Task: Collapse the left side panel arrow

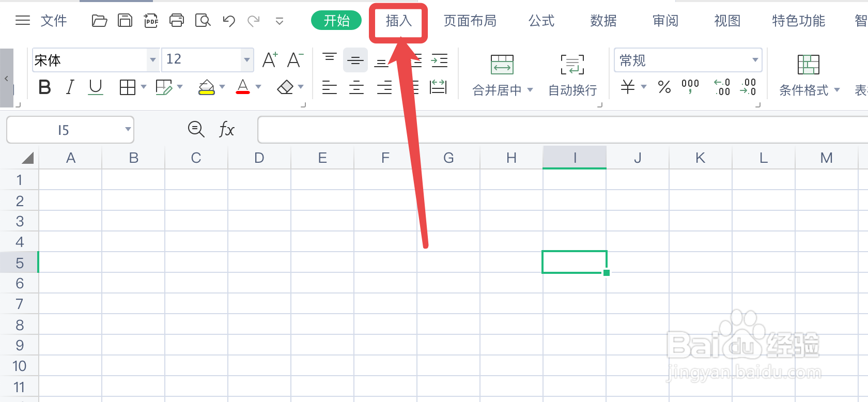Action: click(x=6, y=79)
